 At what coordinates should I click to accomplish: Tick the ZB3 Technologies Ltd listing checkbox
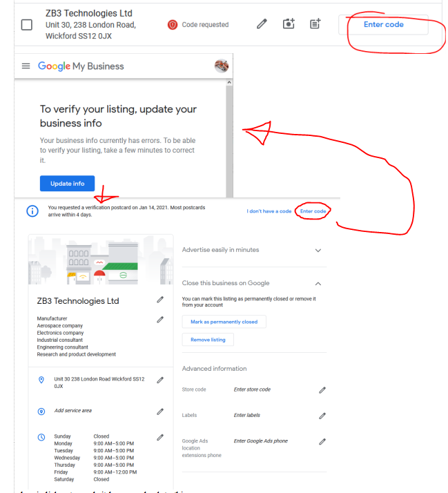(x=27, y=25)
